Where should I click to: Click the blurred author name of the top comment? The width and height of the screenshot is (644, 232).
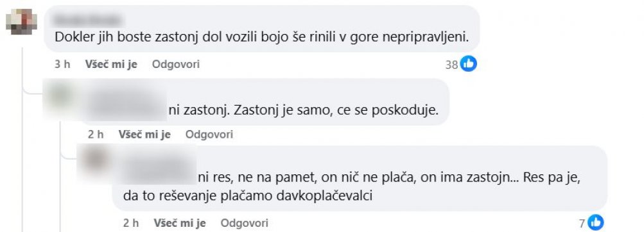89,19
